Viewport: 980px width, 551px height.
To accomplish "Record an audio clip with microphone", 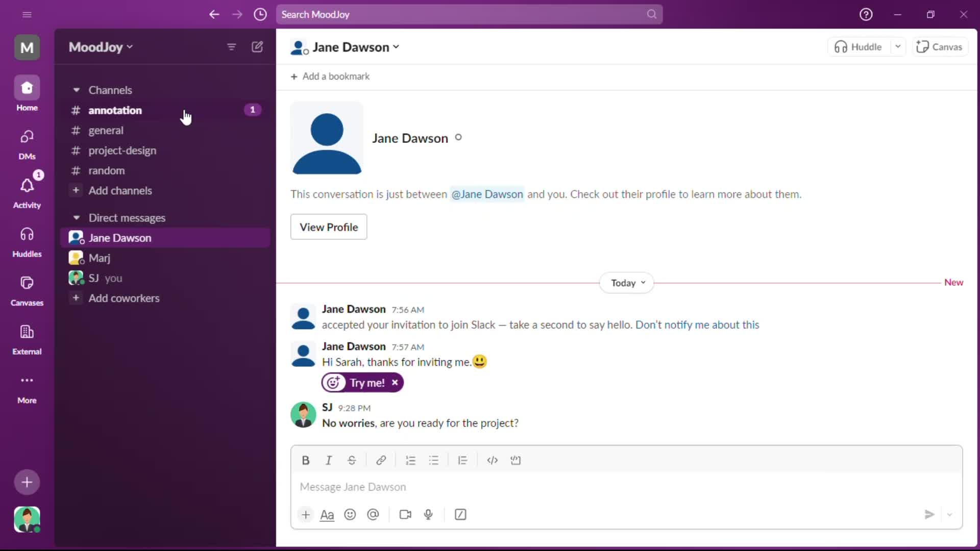I will [428, 514].
